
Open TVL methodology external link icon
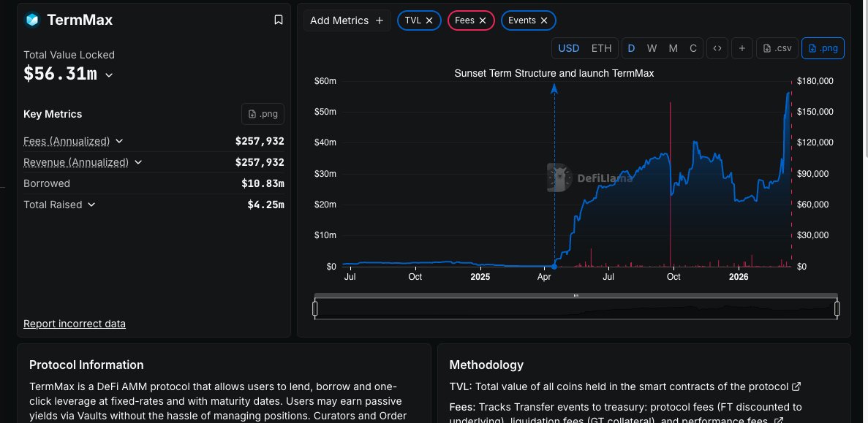point(796,386)
